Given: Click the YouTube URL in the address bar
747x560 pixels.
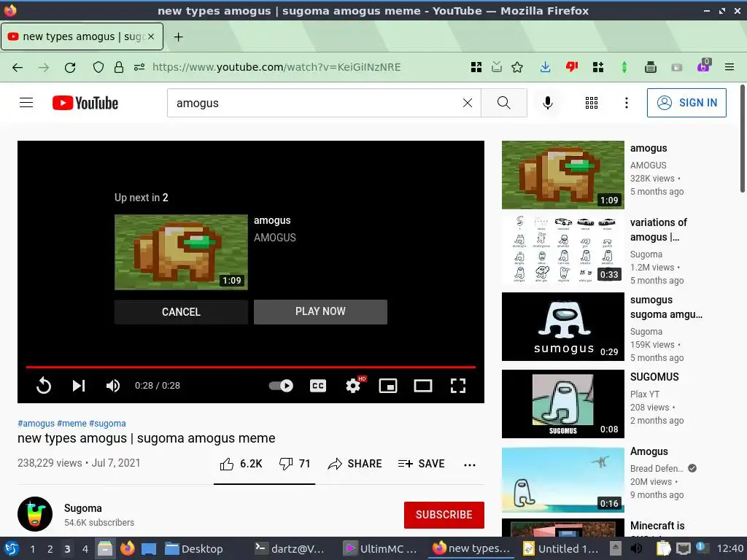Looking at the screenshot, I should pyautogui.click(x=276, y=67).
